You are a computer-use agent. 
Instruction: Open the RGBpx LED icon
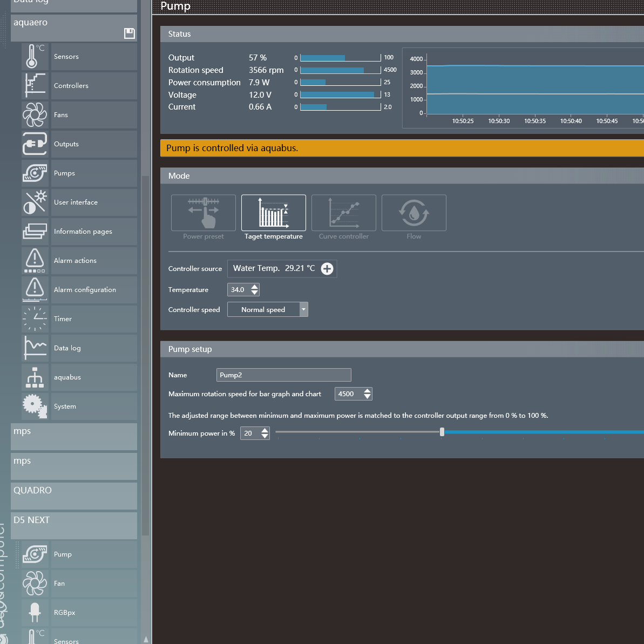pyautogui.click(x=35, y=613)
